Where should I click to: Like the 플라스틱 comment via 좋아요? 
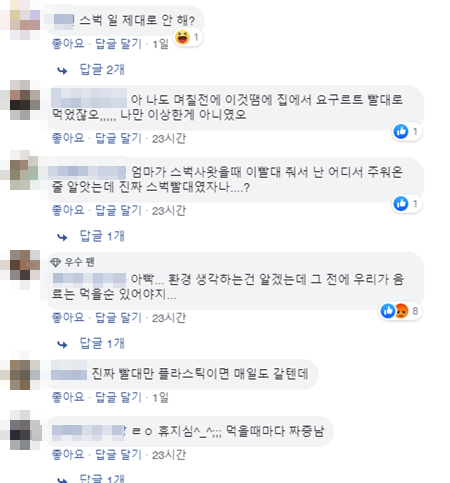tap(68, 397)
